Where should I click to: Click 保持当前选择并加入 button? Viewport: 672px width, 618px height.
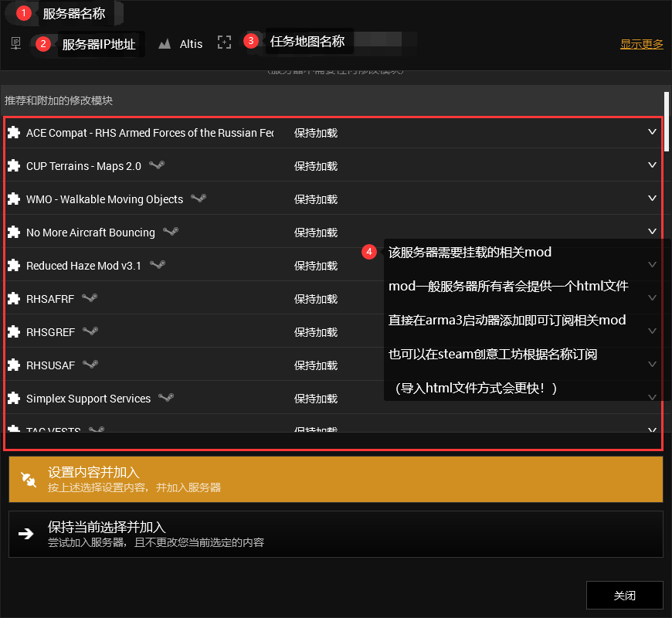point(336,534)
